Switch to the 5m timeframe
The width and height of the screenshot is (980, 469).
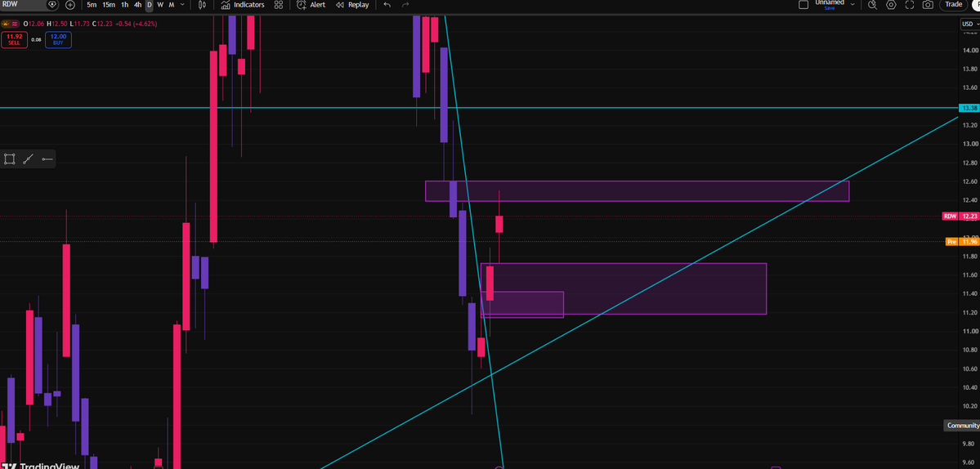(92, 4)
